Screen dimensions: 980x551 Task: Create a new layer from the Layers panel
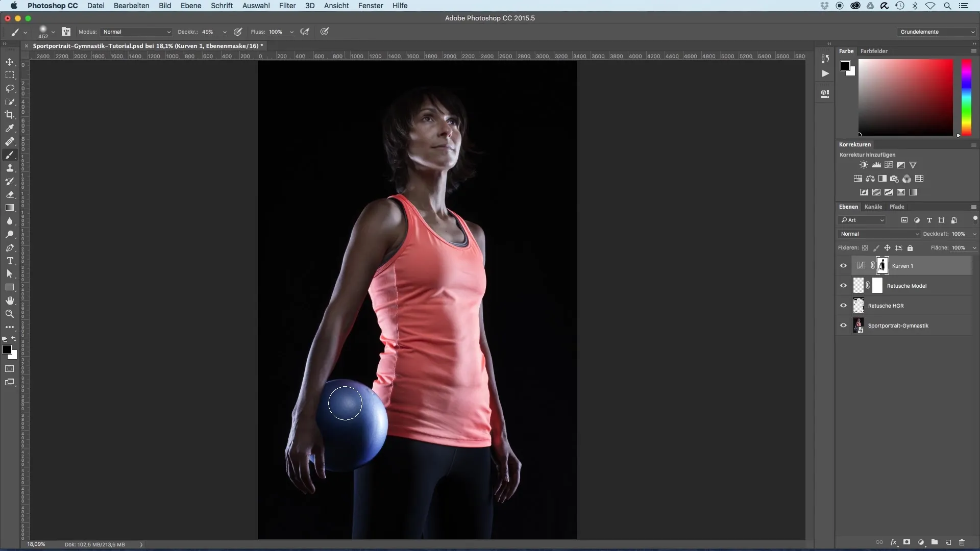click(948, 542)
